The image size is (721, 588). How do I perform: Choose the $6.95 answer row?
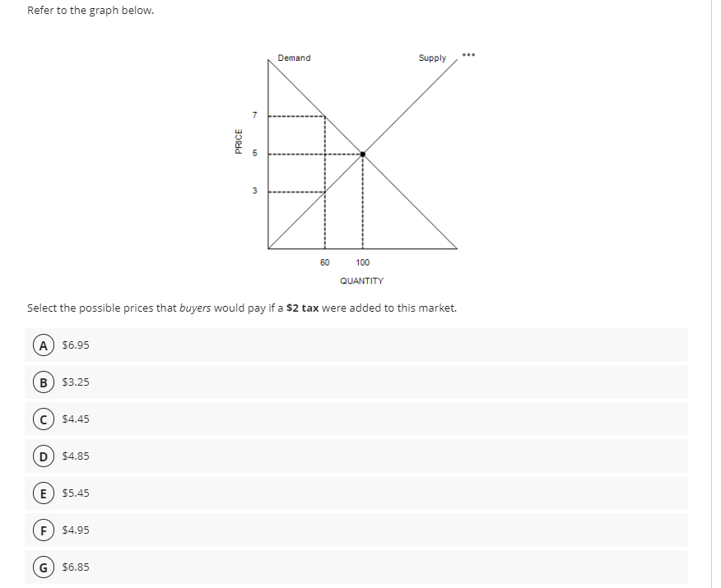click(x=356, y=345)
